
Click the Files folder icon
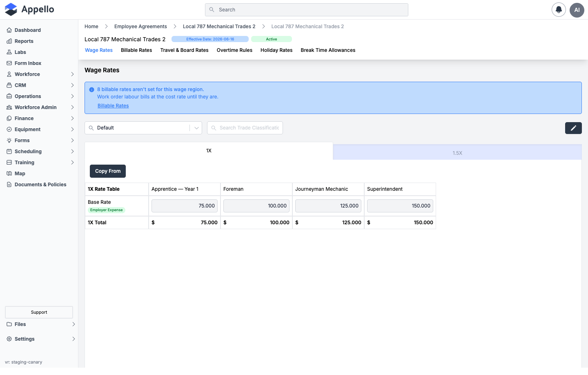coord(9,324)
